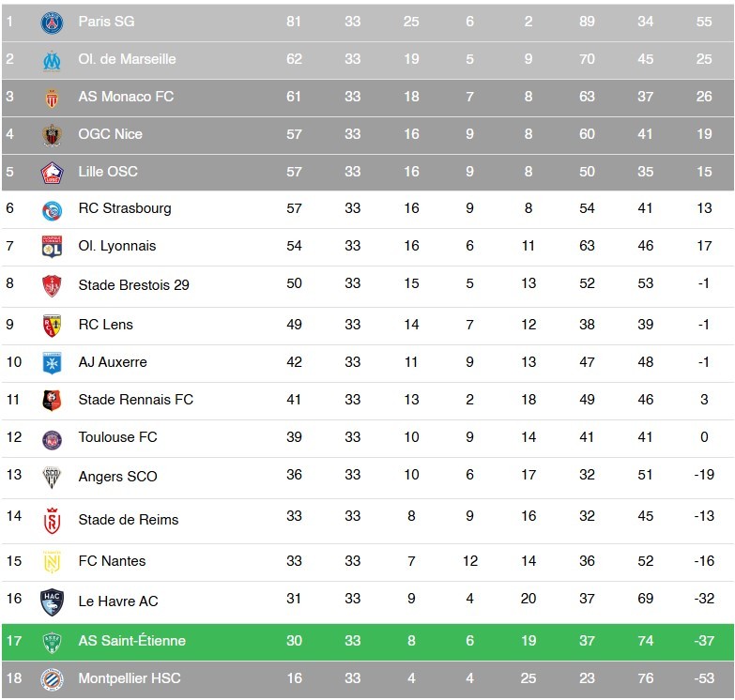Click the Le Havre AC HAC crest
This screenshot has height=700, width=735.
(x=52, y=602)
